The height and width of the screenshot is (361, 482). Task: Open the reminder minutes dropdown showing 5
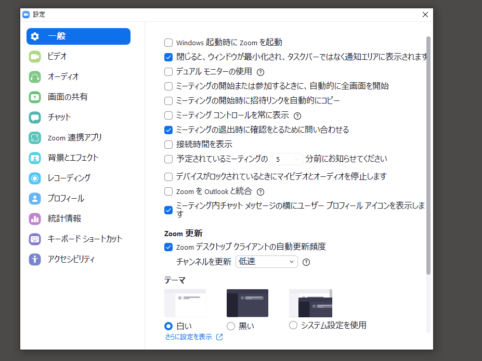pyautogui.click(x=287, y=159)
